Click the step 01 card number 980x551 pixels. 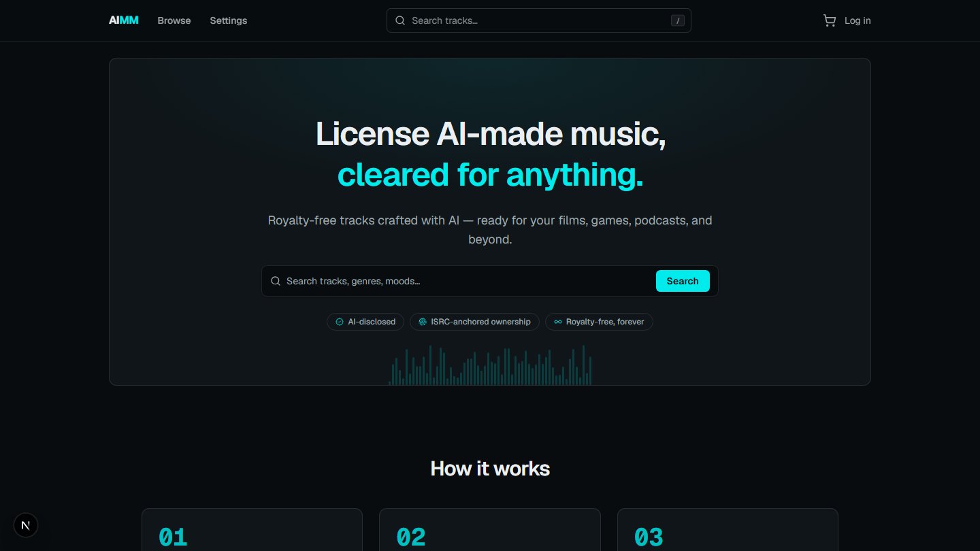click(173, 537)
